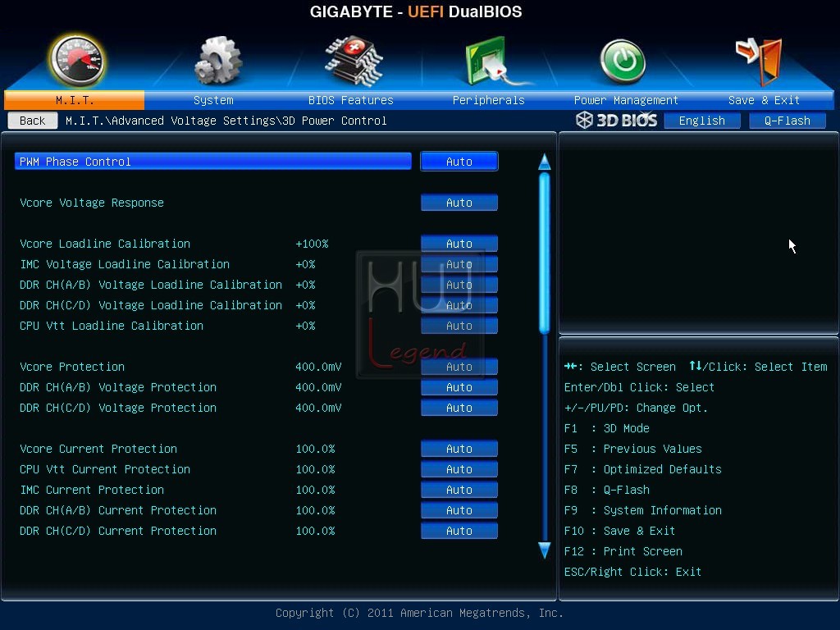Click the scrollbar down arrow

point(545,550)
